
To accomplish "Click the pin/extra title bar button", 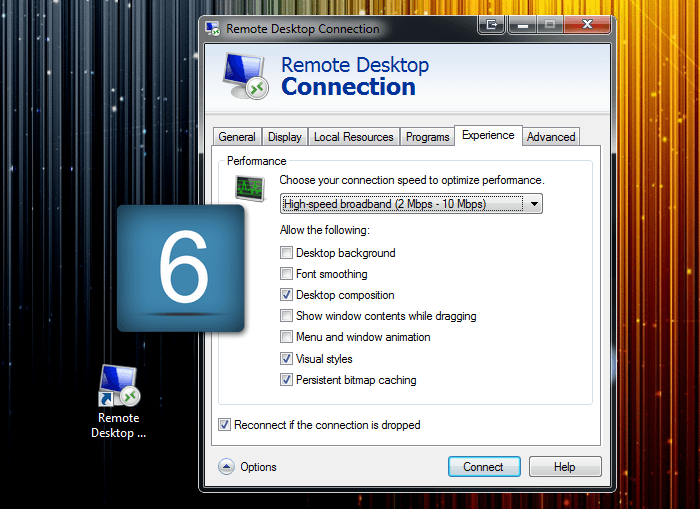I will 491,25.
